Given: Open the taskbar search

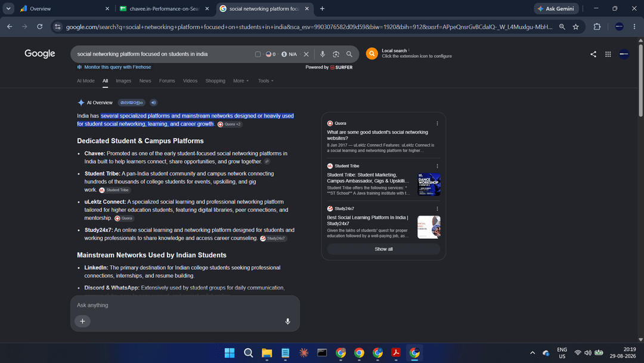Looking at the screenshot, I should (x=248, y=353).
